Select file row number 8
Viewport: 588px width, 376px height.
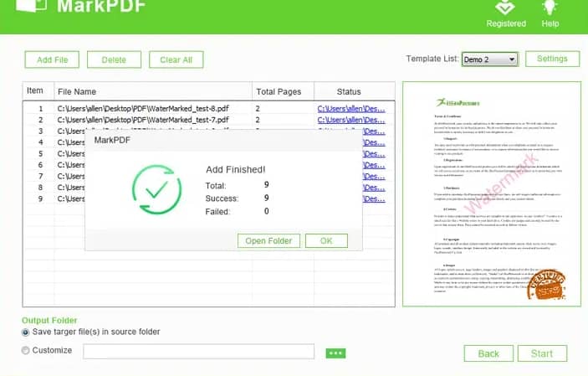coord(54,188)
